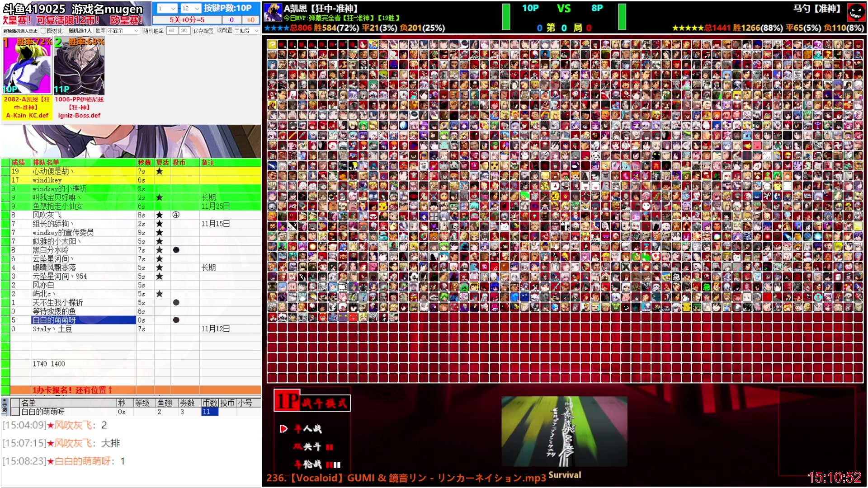
Task: Click the star in row 眼睛风飘零落
Action: pyautogui.click(x=159, y=267)
